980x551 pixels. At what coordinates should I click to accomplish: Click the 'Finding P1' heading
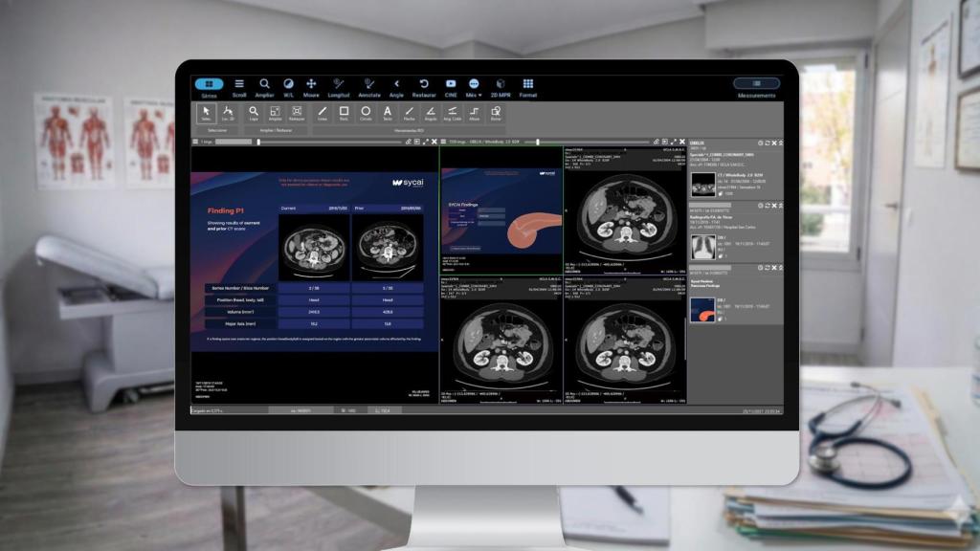(226, 210)
